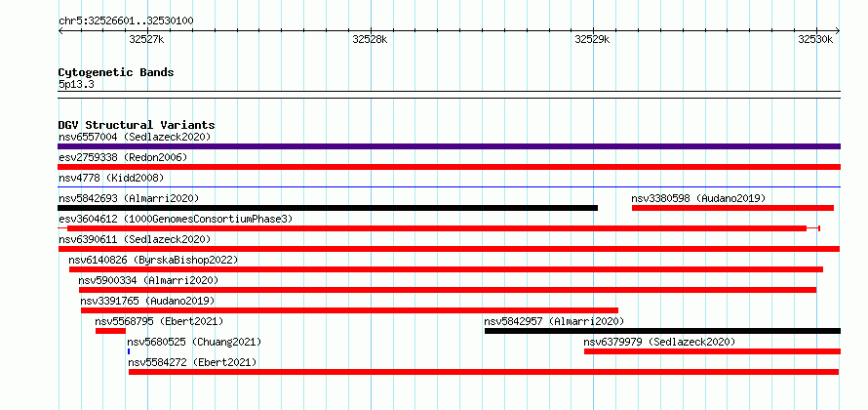Click the DGV Structural Variants track title

[x=137, y=125]
